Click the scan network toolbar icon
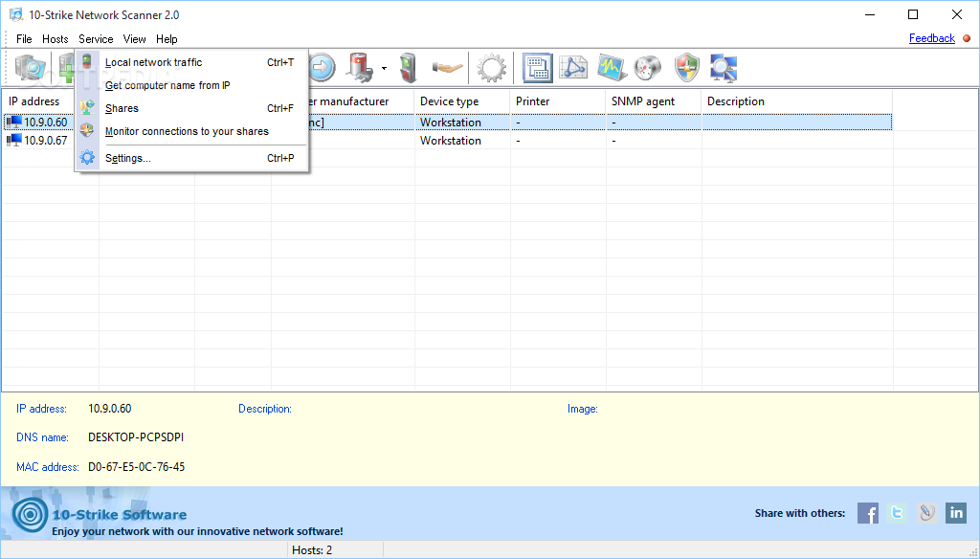The image size is (980, 559). [x=30, y=68]
